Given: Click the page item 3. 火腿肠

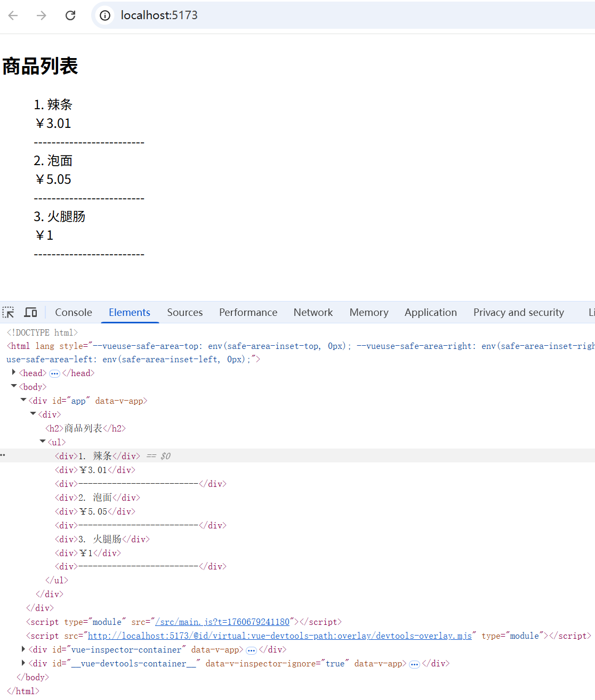Looking at the screenshot, I should click(x=60, y=217).
